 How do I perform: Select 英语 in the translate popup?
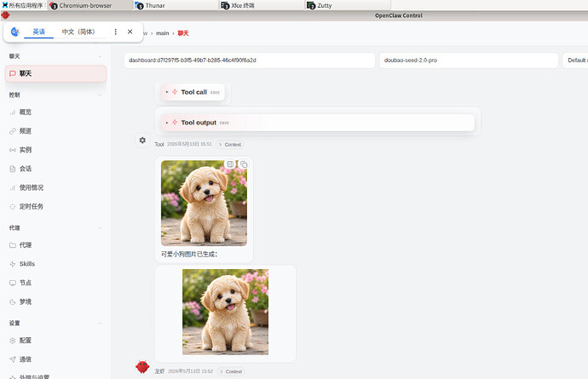coord(38,32)
